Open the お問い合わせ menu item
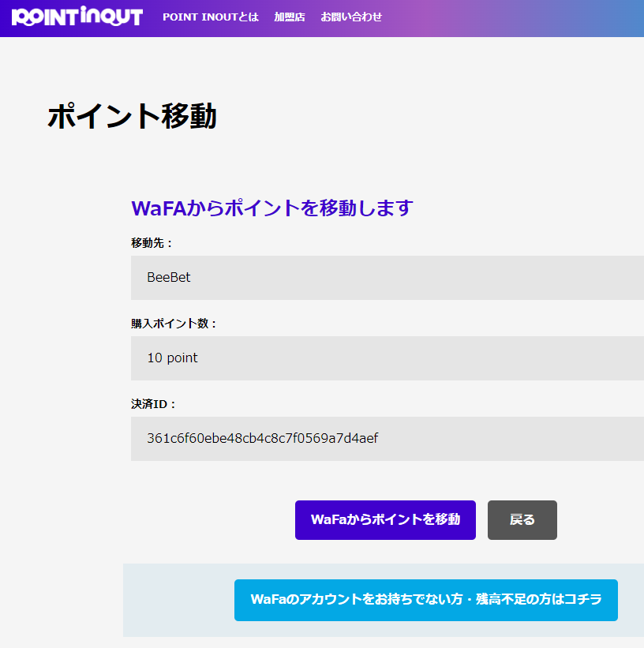644x648 pixels. point(351,17)
